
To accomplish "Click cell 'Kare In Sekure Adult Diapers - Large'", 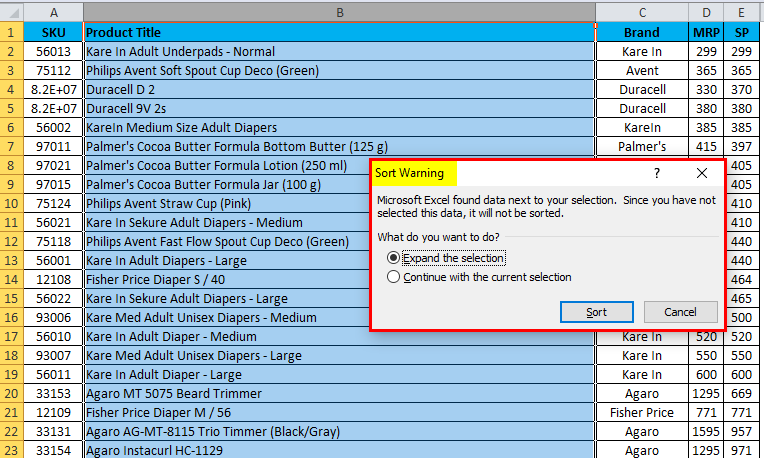I will (227, 298).
